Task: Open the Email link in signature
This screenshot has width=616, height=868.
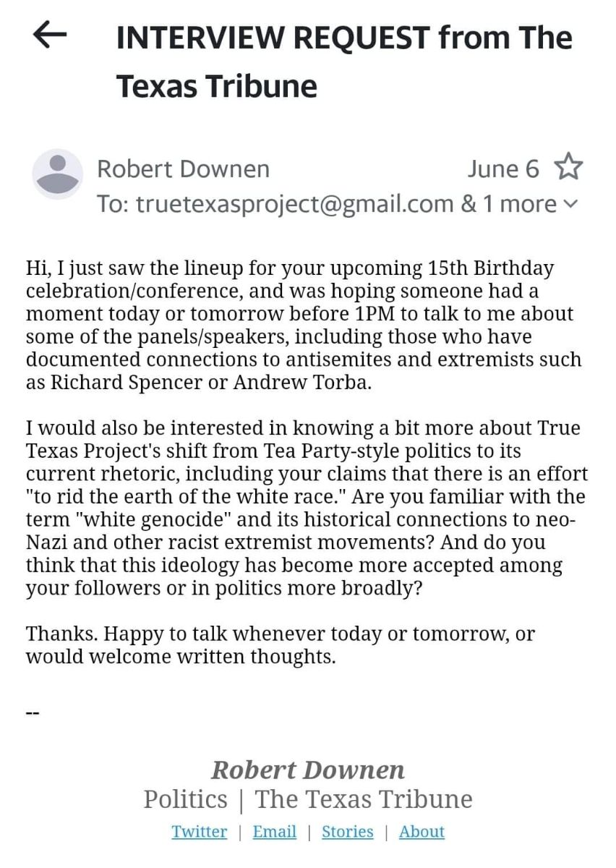Action: pyautogui.click(x=275, y=832)
